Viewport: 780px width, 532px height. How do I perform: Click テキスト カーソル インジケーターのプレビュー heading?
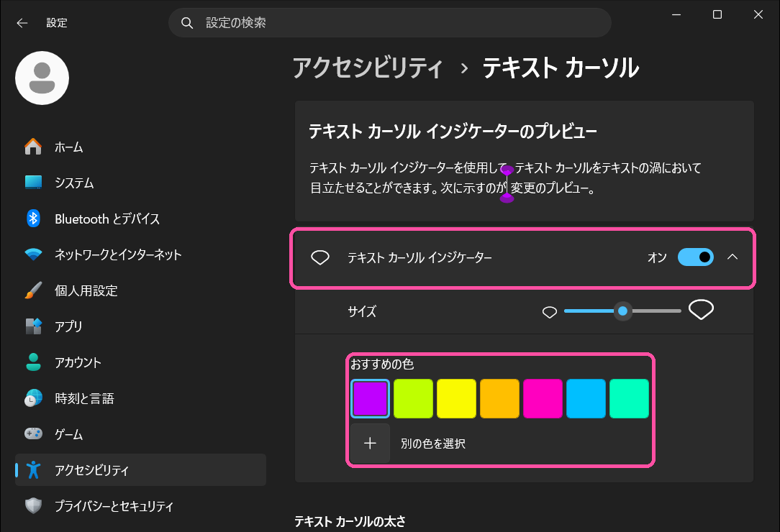tap(453, 132)
